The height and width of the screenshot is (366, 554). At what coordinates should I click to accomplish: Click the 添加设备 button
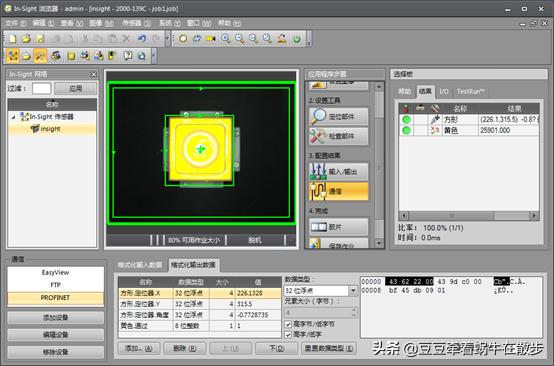55,318
